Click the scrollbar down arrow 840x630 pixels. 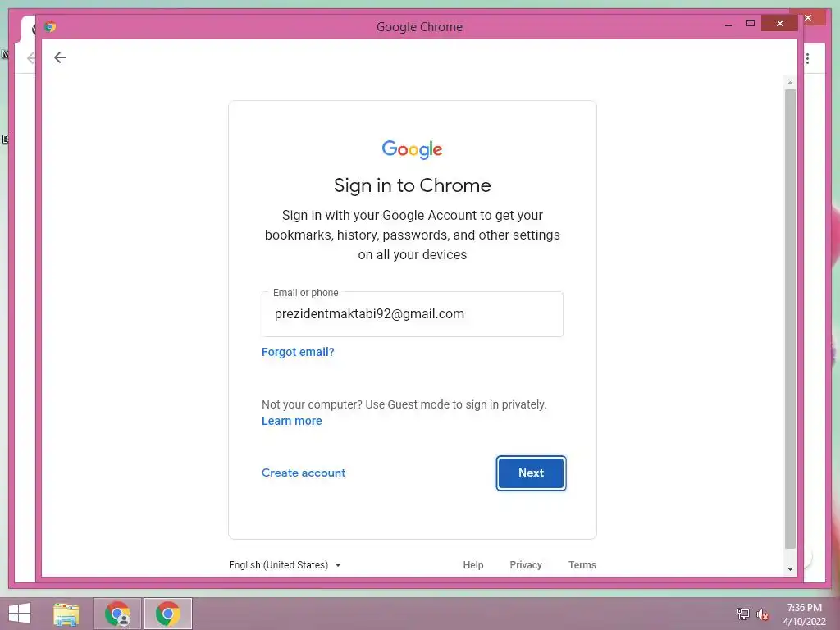point(790,569)
